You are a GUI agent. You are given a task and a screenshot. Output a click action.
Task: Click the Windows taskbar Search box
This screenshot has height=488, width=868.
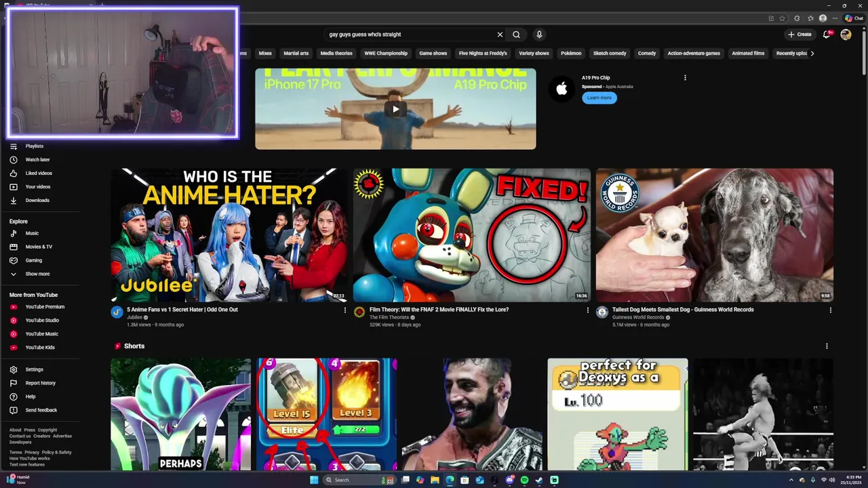pyautogui.click(x=358, y=480)
